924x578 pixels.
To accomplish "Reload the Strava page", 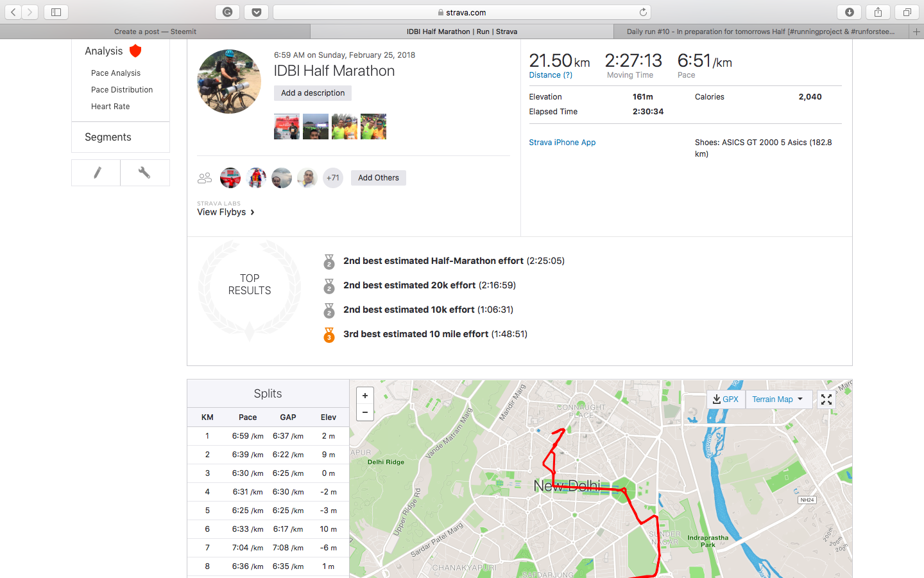I will coord(643,12).
